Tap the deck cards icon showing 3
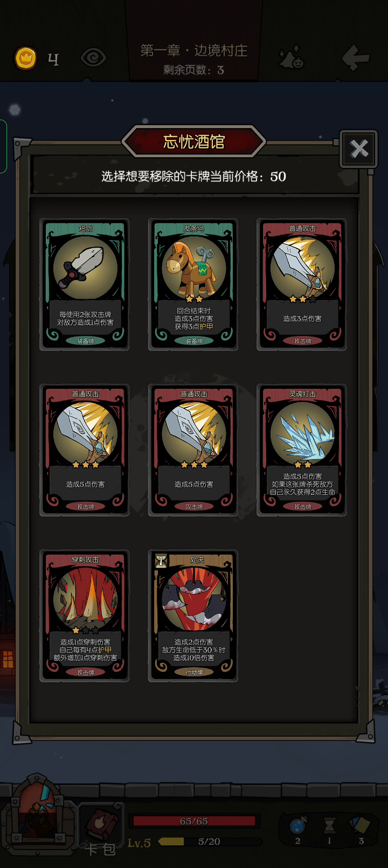The image size is (388, 868). (361, 825)
